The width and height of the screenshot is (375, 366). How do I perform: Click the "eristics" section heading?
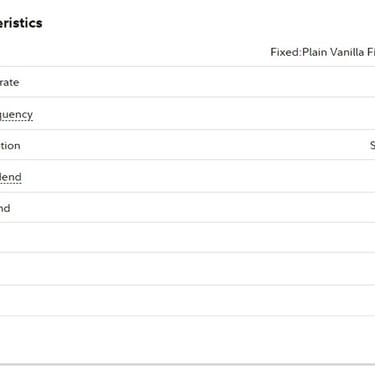coord(21,23)
